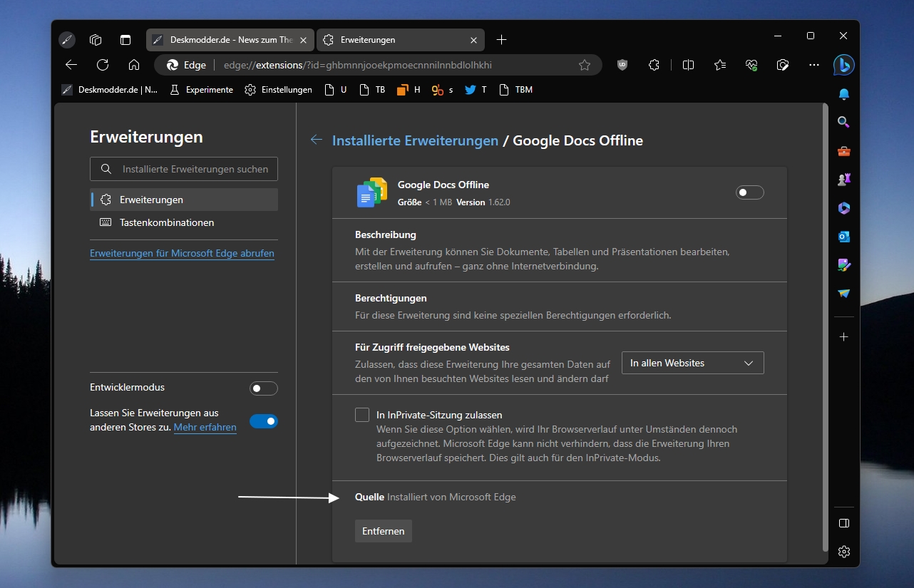The height and width of the screenshot is (588, 914).
Task: Return via the blue back arrow to installed extensions
Action: point(317,140)
